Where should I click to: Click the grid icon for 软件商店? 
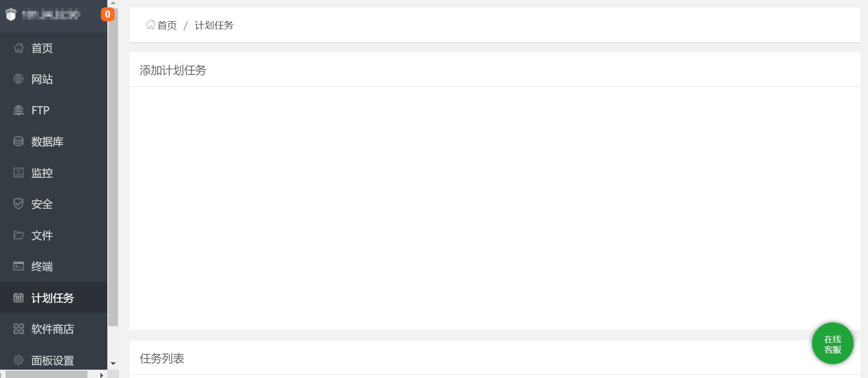click(19, 329)
